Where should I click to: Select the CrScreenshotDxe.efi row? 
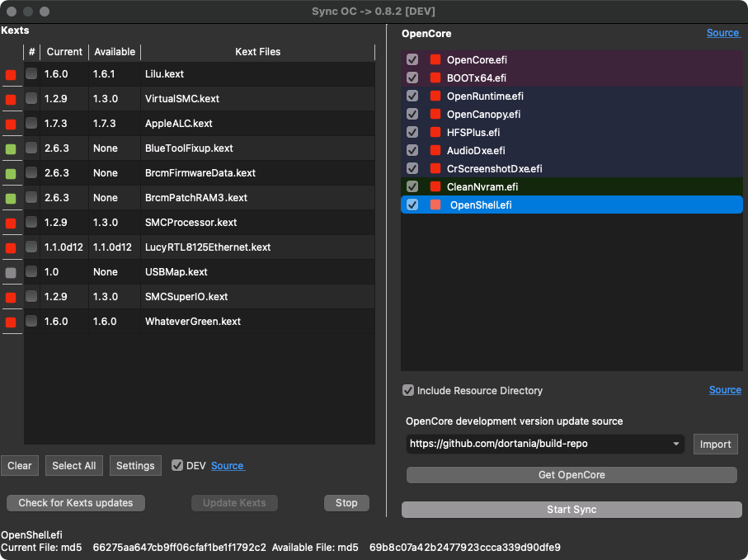572,168
